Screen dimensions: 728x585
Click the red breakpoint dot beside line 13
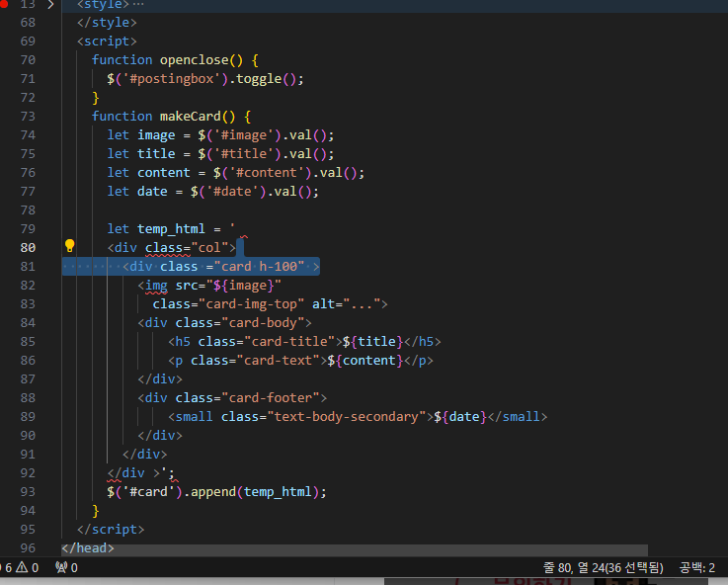point(4,3)
